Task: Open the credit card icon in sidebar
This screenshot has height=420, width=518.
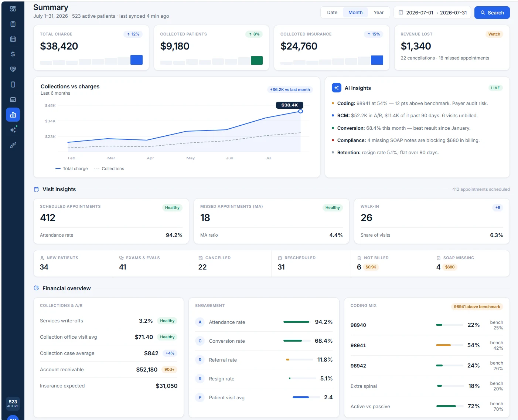Action: pyautogui.click(x=13, y=99)
